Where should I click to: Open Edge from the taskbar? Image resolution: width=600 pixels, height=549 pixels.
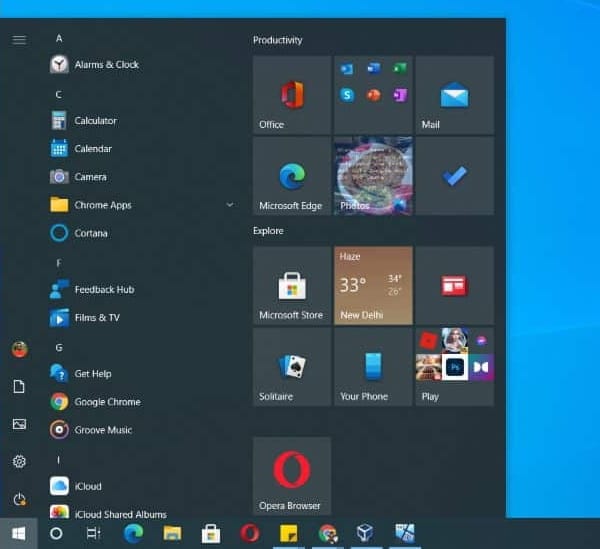pos(133,533)
